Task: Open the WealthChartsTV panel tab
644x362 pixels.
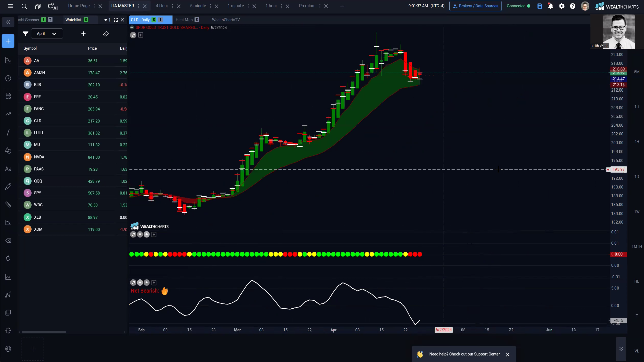Action: click(226, 20)
